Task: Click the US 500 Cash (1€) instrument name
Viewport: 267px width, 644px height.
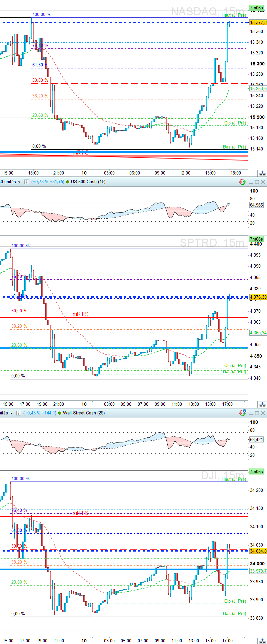Action: [88, 182]
